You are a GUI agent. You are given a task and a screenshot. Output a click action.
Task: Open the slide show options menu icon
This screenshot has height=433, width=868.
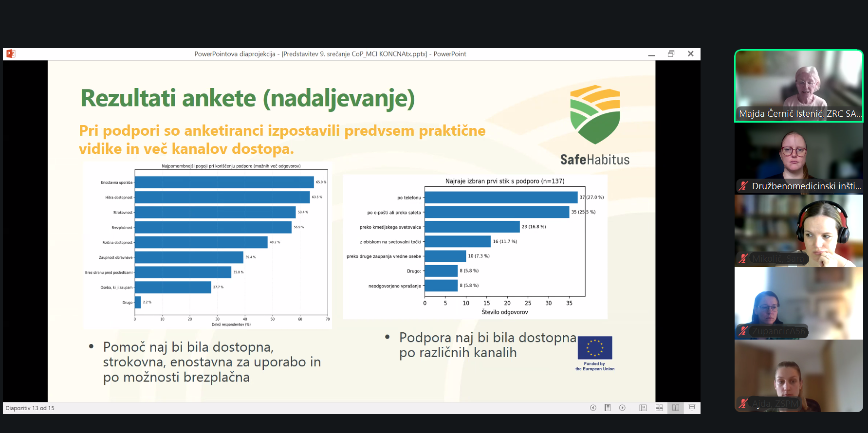tap(608, 408)
